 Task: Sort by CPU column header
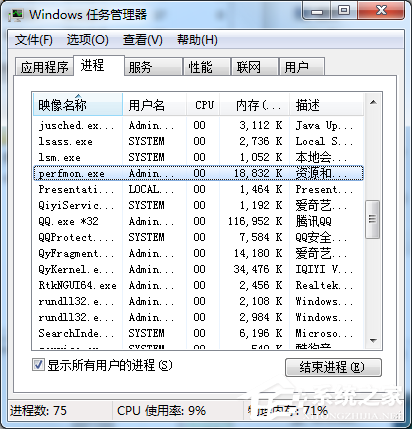tap(203, 105)
